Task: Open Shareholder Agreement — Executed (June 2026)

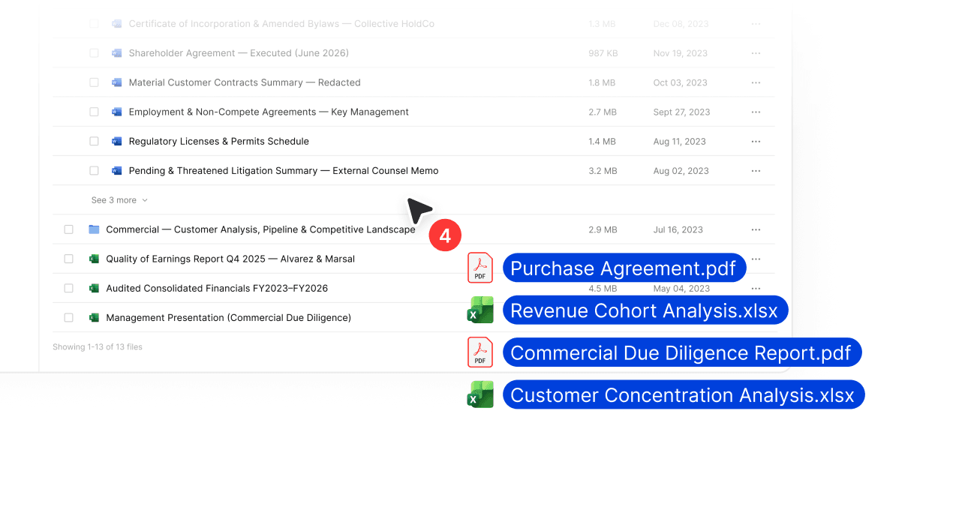Action: pyautogui.click(x=239, y=53)
